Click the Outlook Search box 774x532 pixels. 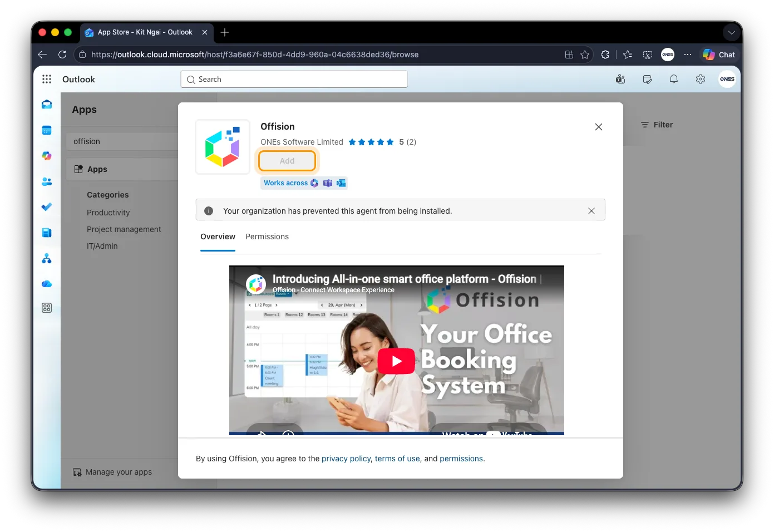[x=294, y=79]
